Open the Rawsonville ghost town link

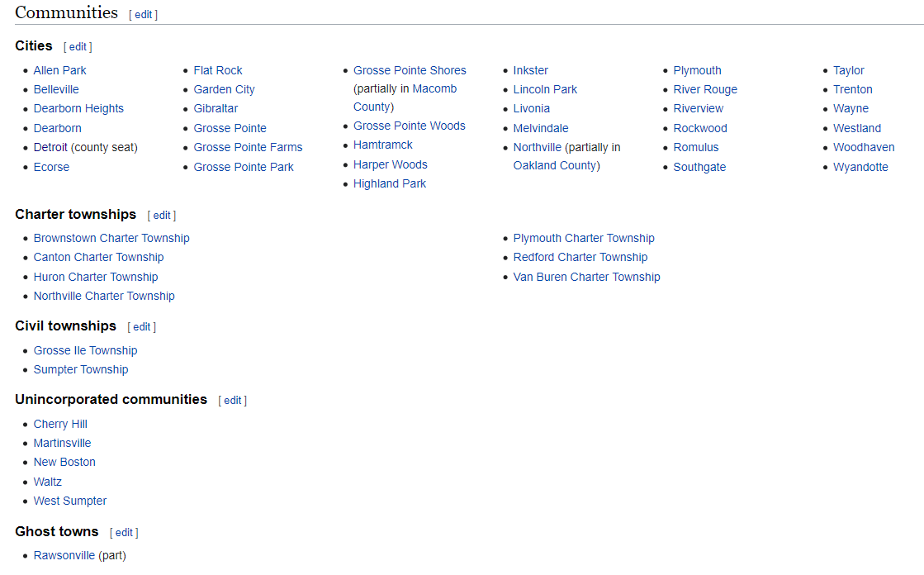pyautogui.click(x=64, y=555)
